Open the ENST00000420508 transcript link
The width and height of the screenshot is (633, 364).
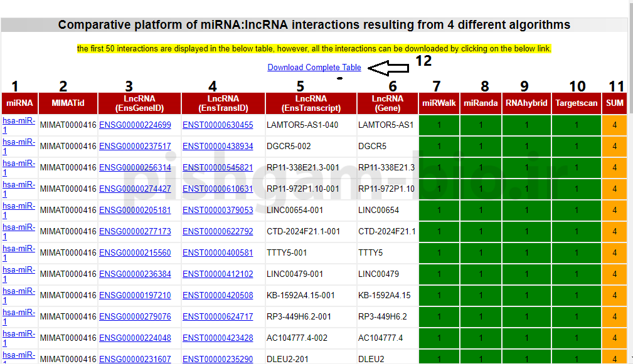pos(218,296)
